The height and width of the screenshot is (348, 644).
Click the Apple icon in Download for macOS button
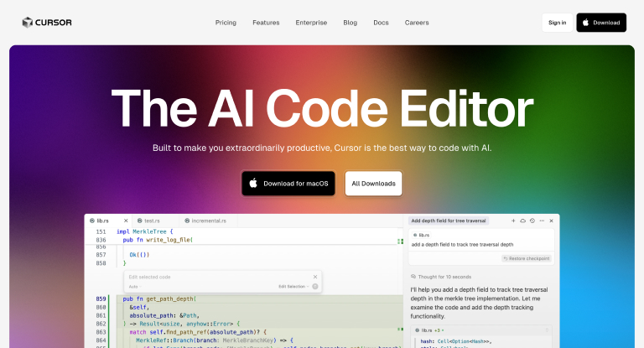[x=253, y=184]
